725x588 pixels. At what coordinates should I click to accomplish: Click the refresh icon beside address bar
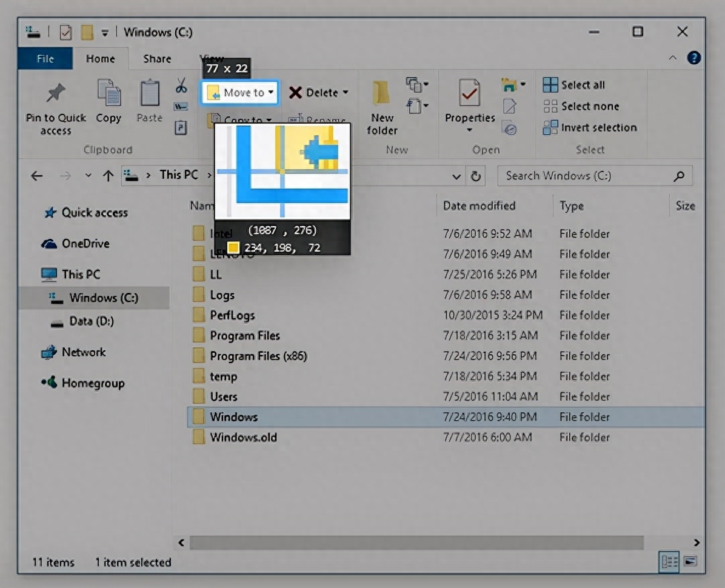[x=476, y=176]
